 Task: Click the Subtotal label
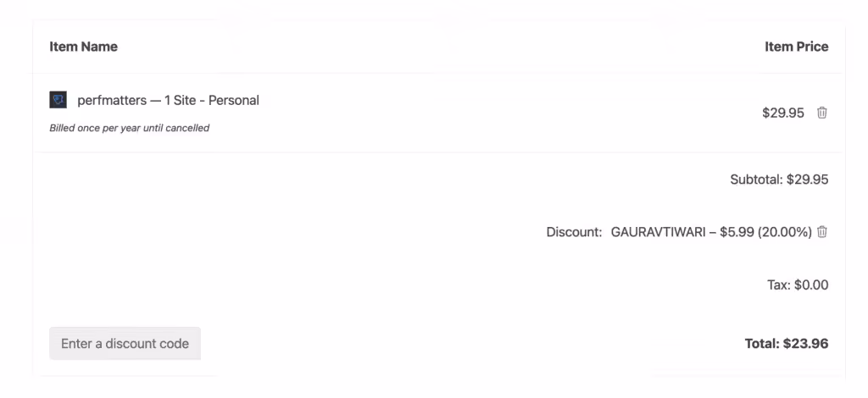click(x=756, y=180)
